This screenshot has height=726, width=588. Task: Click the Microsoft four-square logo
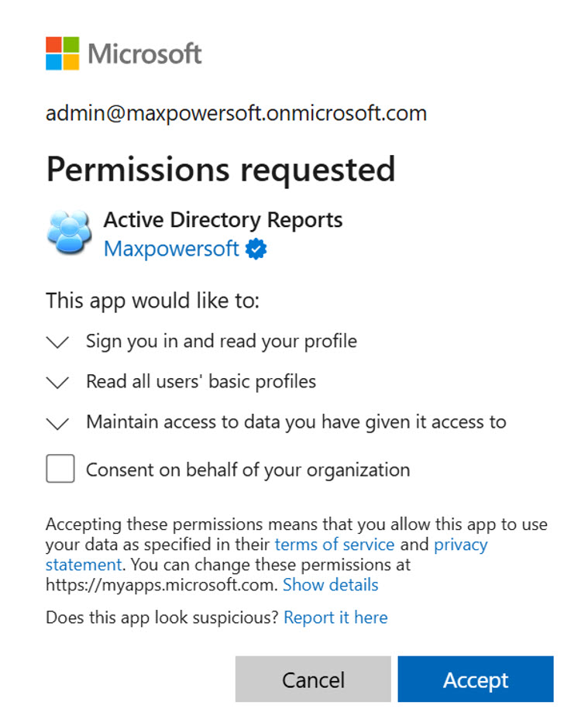click(x=63, y=53)
